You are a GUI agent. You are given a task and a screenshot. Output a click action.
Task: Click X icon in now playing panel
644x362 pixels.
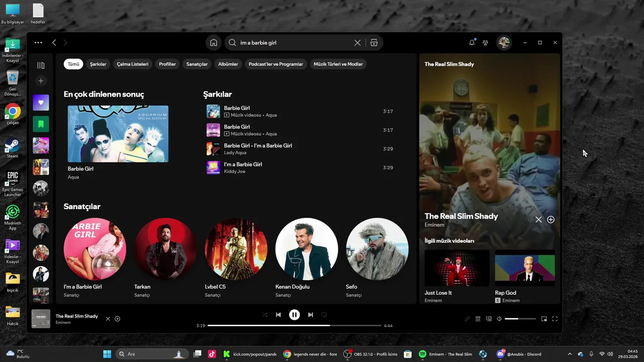coord(538,220)
